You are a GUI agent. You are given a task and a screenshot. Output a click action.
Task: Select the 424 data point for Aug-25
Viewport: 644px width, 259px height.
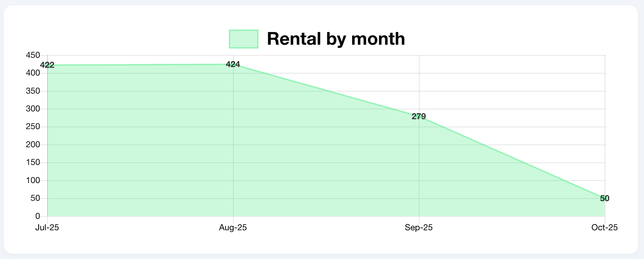(x=233, y=65)
